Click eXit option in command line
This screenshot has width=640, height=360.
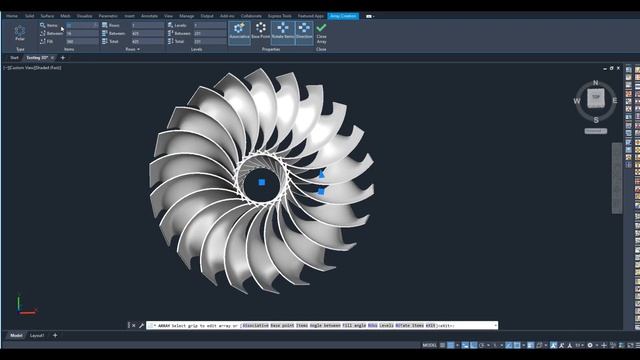pos(431,326)
